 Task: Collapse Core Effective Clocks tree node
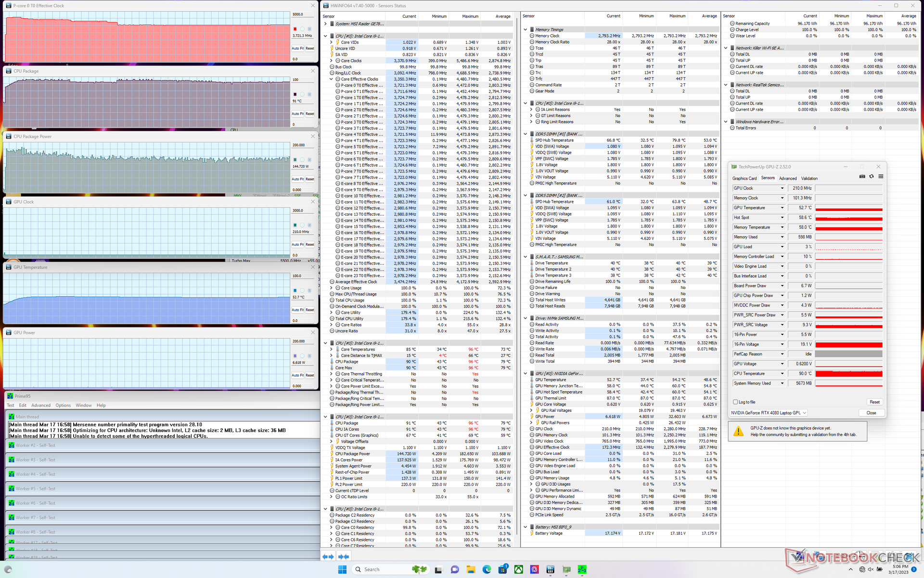point(331,79)
